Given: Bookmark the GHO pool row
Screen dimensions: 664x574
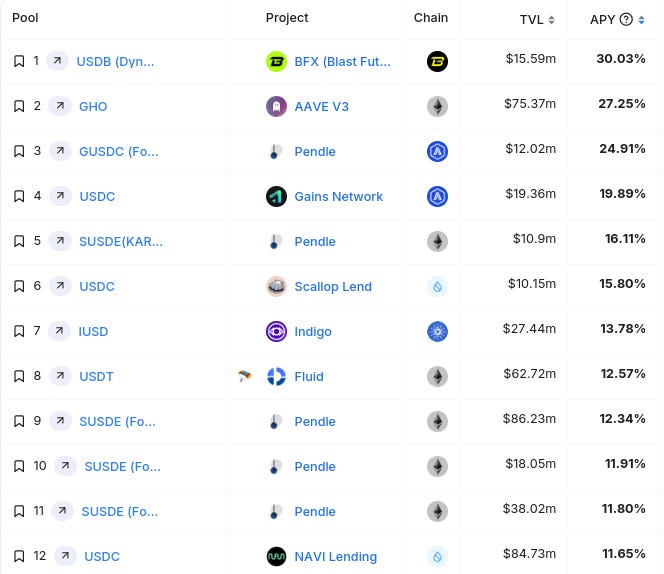Looking at the screenshot, I should click(x=19, y=106).
